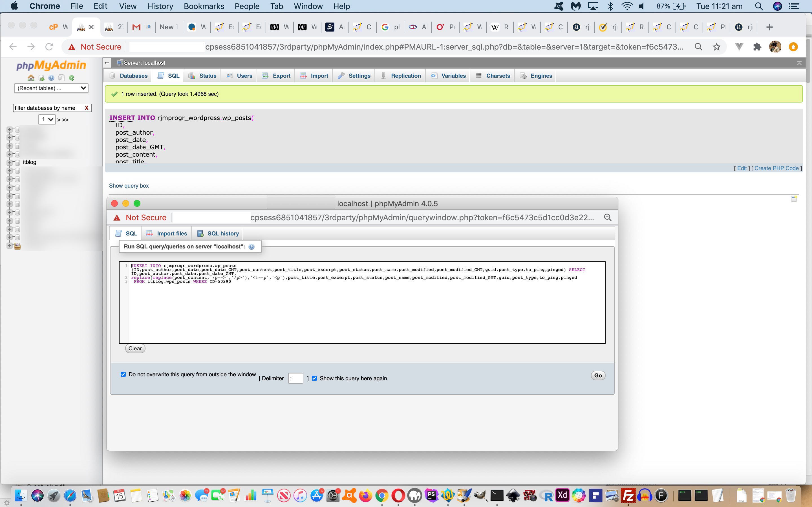Open the database page number dropdown

(x=47, y=119)
